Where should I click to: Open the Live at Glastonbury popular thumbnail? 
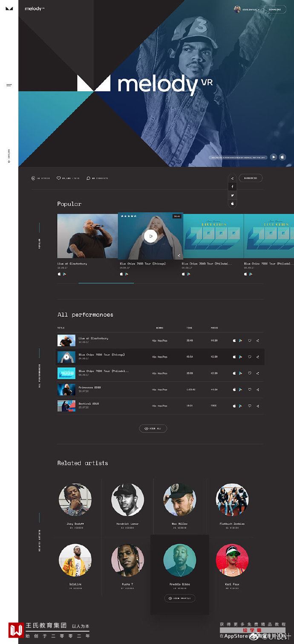(88, 236)
